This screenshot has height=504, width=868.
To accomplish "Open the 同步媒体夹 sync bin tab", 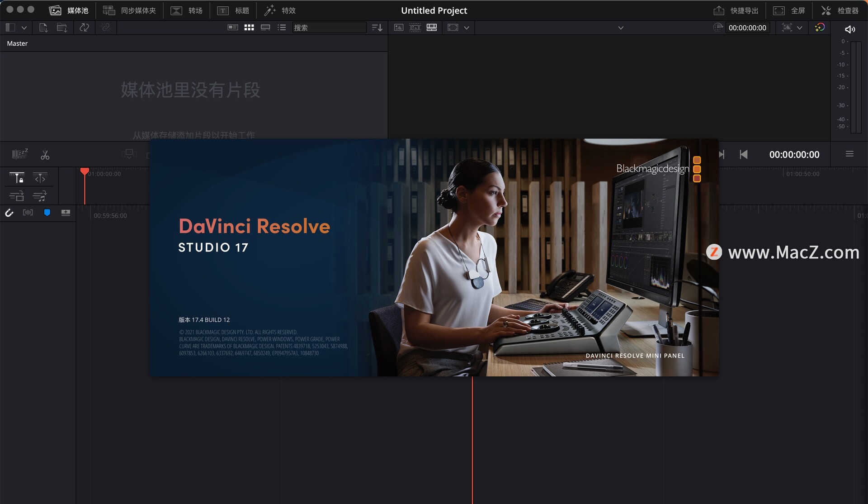I will pyautogui.click(x=129, y=10).
